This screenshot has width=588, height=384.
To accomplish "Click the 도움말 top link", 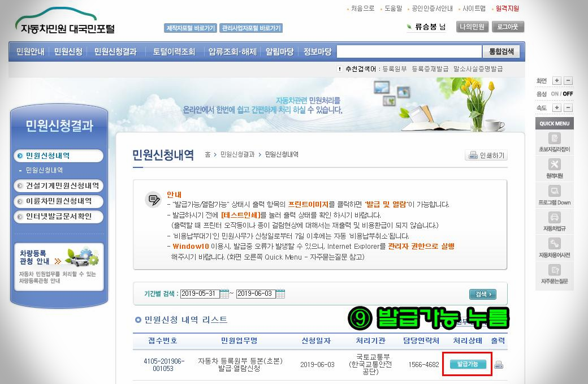I will pos(394,8).
